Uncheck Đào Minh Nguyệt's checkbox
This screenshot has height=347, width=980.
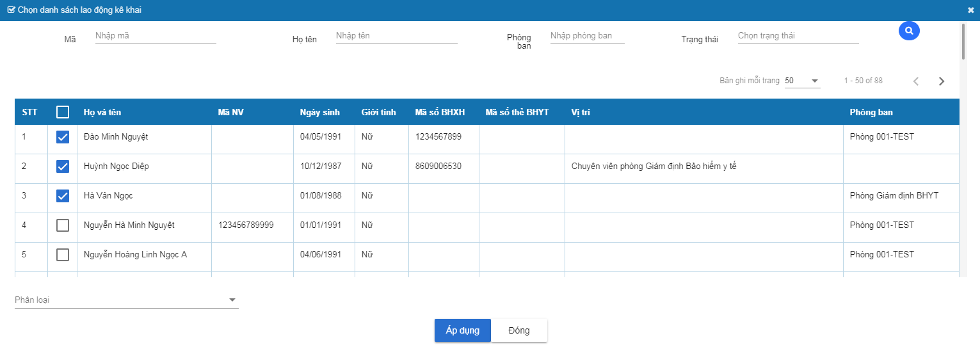click(63, 137)
